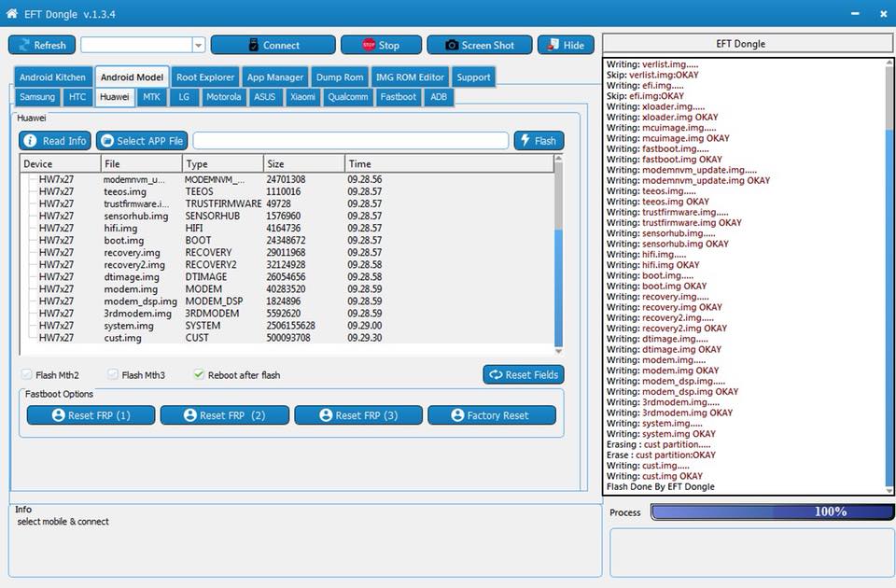Select the recovery.img row
896x588 pixels.
click(x=287, y=253)
